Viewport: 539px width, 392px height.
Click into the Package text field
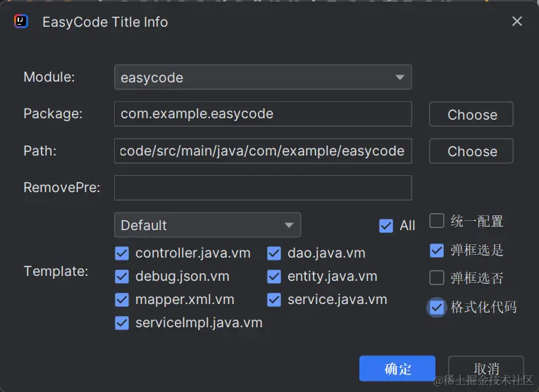click(263, 114)
